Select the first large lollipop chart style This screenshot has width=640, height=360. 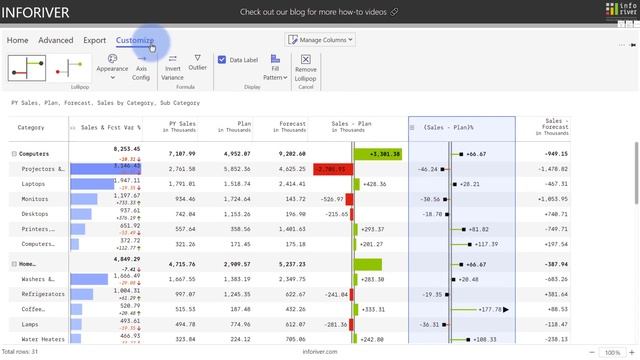(27, 68)
